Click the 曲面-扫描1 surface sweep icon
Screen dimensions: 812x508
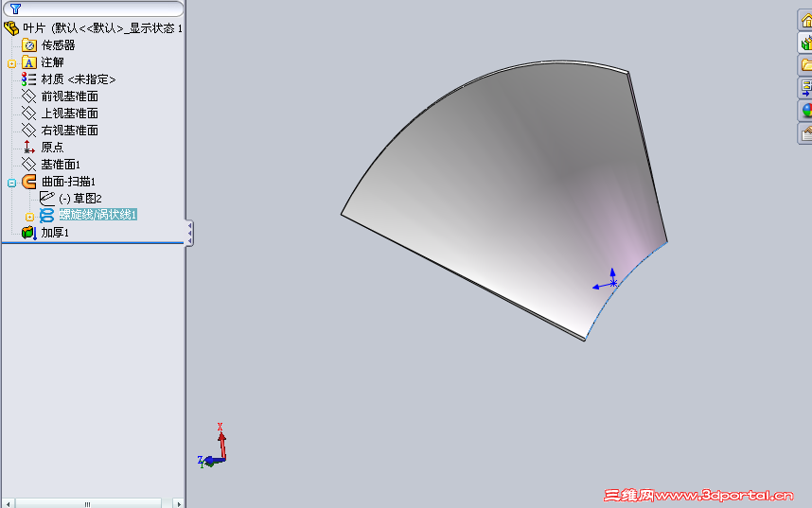point(29,182)
